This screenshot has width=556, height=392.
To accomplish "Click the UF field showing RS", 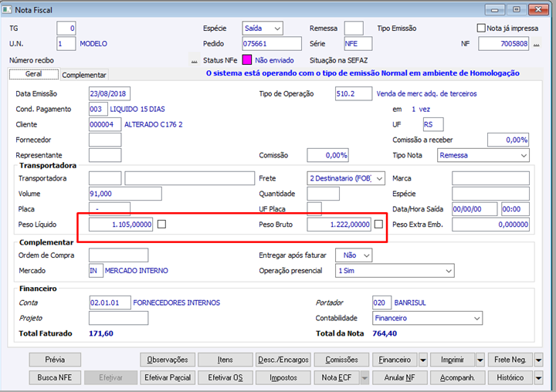I will (x=433, y=124).
